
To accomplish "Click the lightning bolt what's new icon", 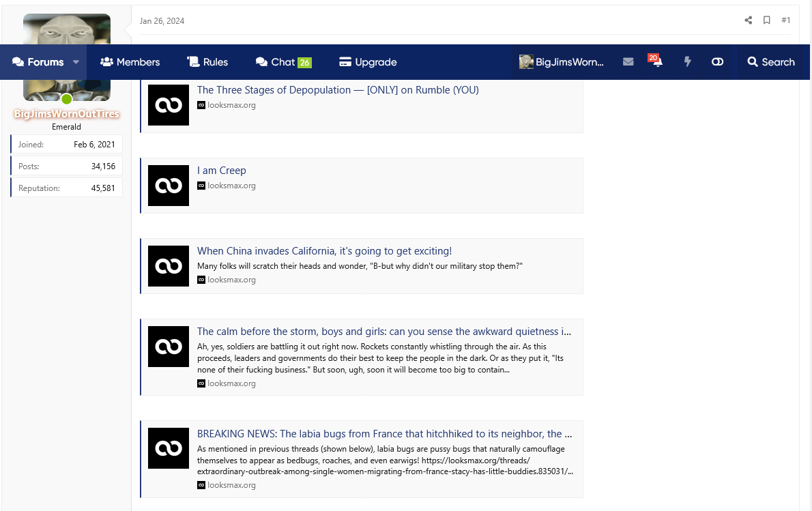I will (x=687, y=62).
